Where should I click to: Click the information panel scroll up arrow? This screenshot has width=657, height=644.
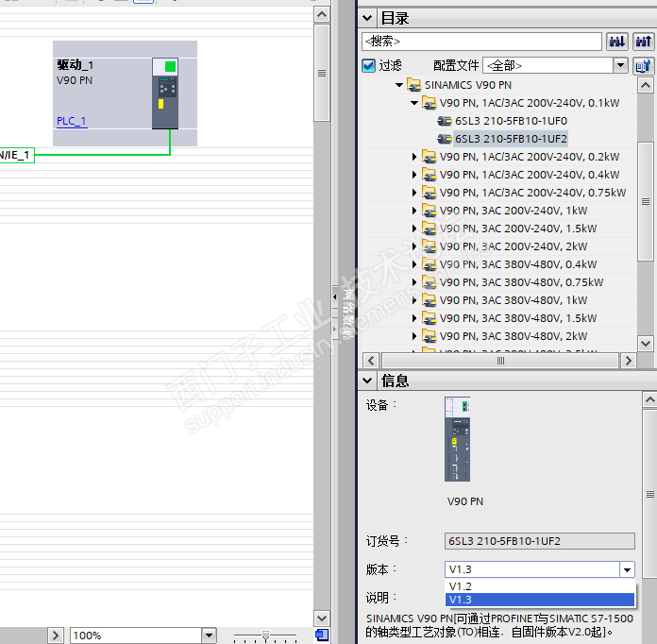[649, 400]
